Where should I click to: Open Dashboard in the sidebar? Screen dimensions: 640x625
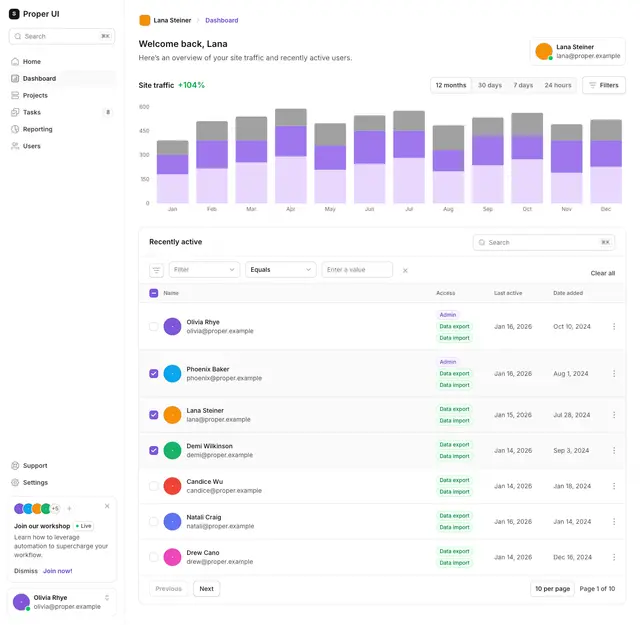coord(62,78)
